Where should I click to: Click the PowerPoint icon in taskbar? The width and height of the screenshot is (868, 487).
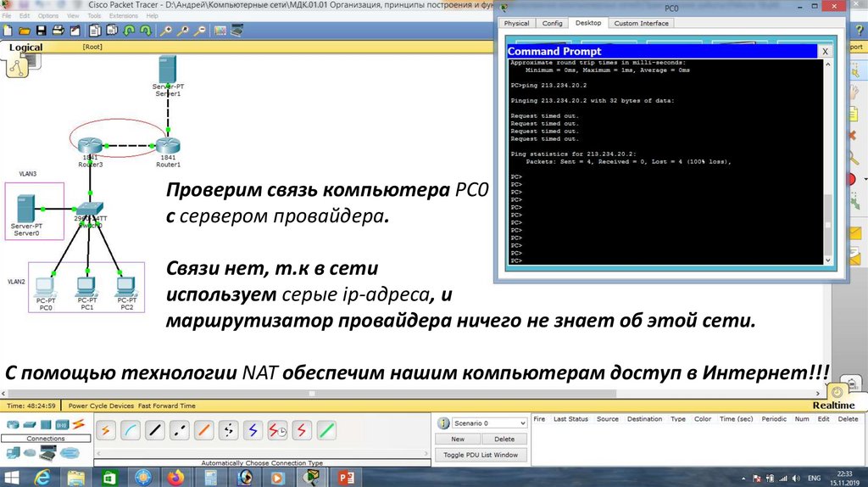[x=346, y=477]
